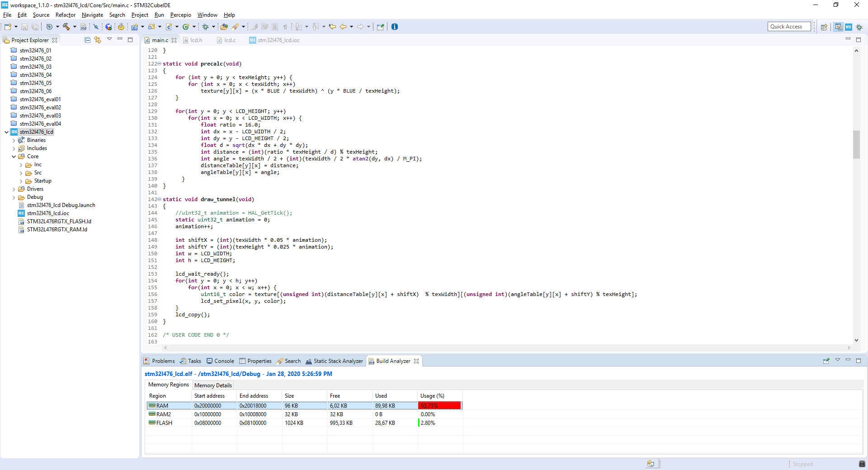Click the Forward navigation arrow

point(360,27)
